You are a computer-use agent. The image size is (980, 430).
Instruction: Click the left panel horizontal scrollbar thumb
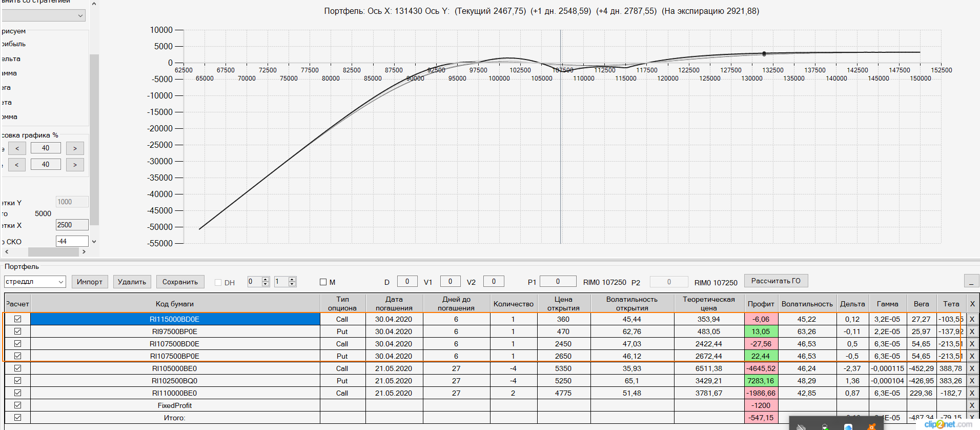click(x=53, y=252)
